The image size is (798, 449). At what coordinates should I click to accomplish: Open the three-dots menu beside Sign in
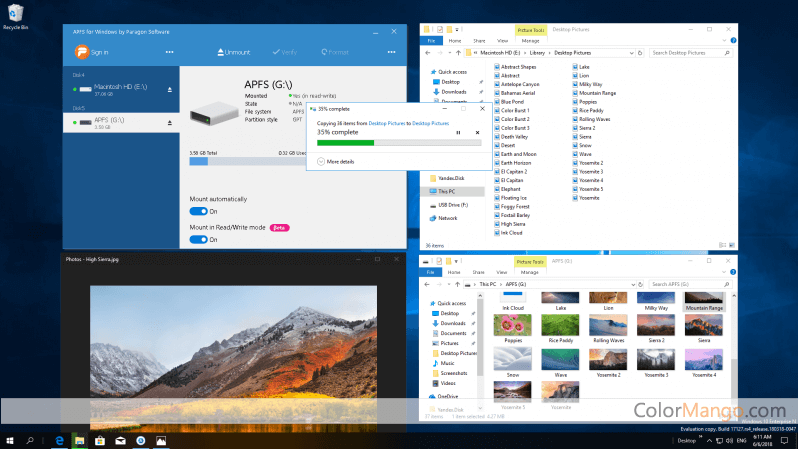169,52
